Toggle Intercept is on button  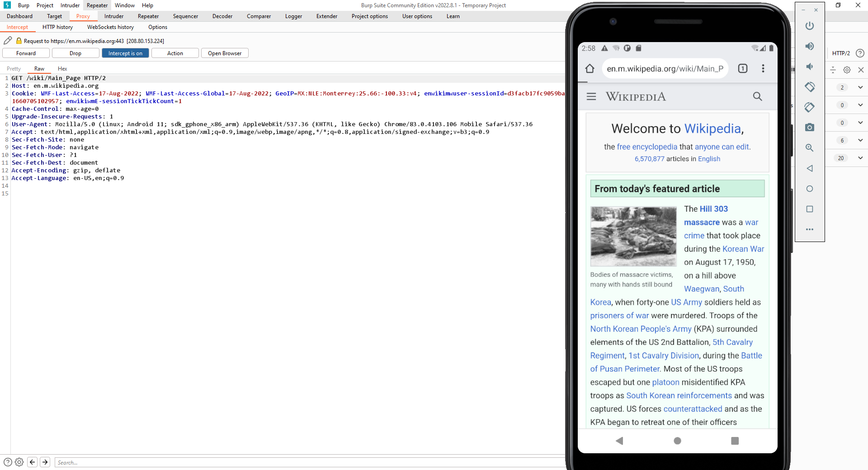tap(125, 53)
